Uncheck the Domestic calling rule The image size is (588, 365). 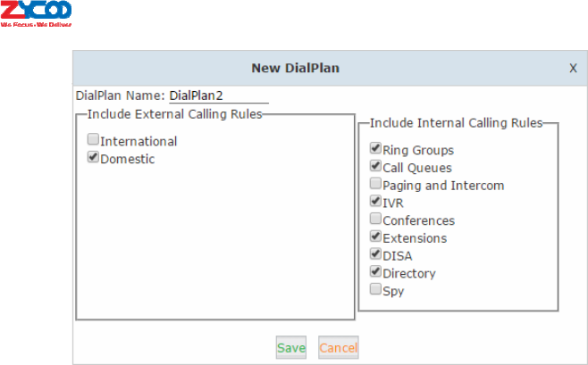[x=93, y=158]
